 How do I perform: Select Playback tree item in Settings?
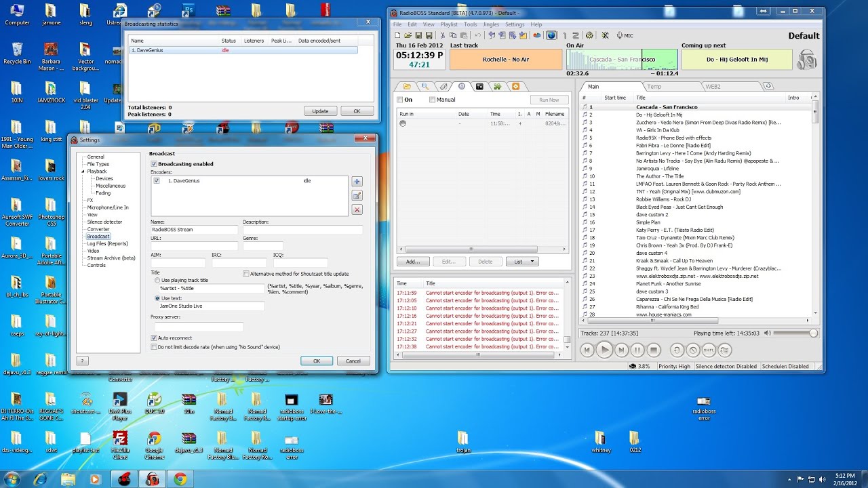pyautogui.click(x=97, y=171)
